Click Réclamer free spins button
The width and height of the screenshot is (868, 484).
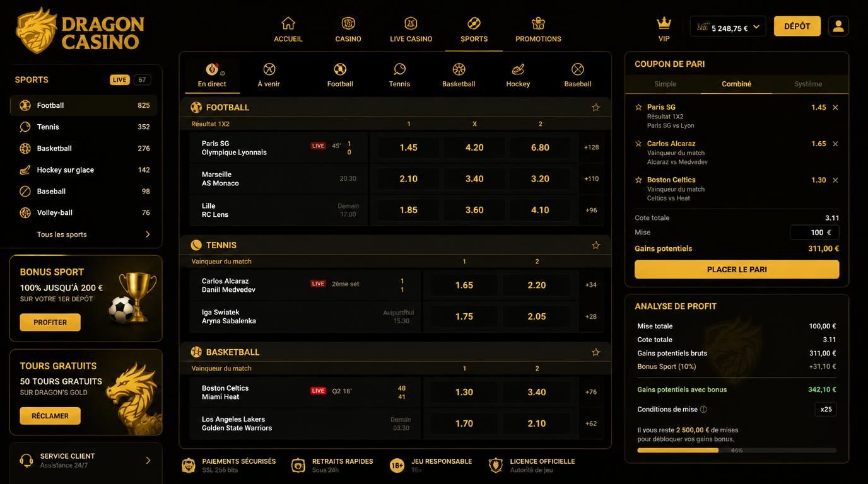[50, 416]
